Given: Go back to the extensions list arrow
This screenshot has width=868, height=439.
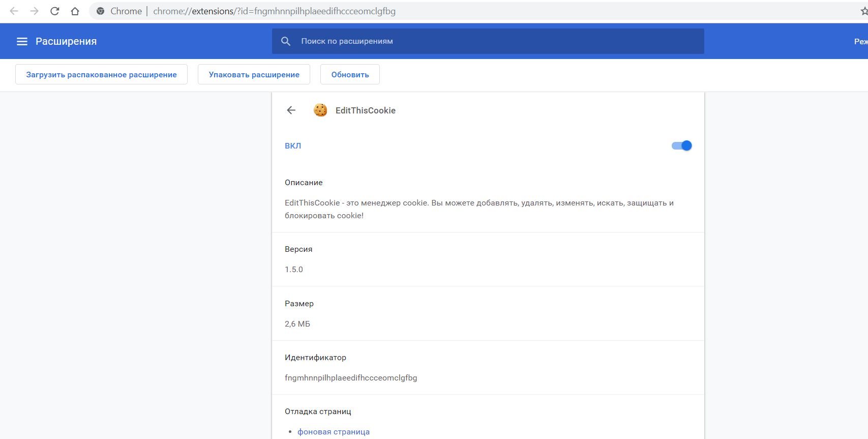Looking at the screenshot, I should [x=291, y=110].
